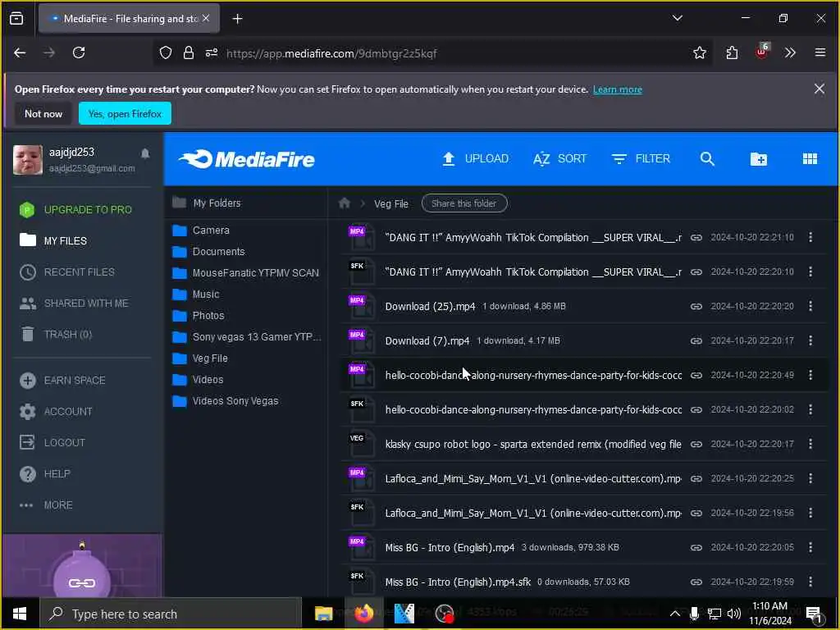Open Trash (0)
Viewport: 840px width, 630px height.
[x=56, y=335]
